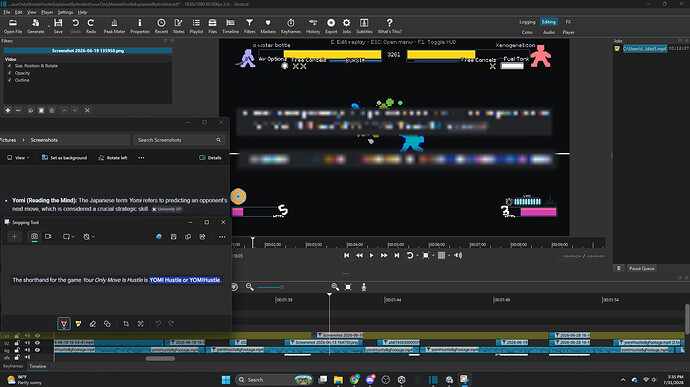
Task: Click the Open File toolbar icon
Action: click(x=13, y=26)
